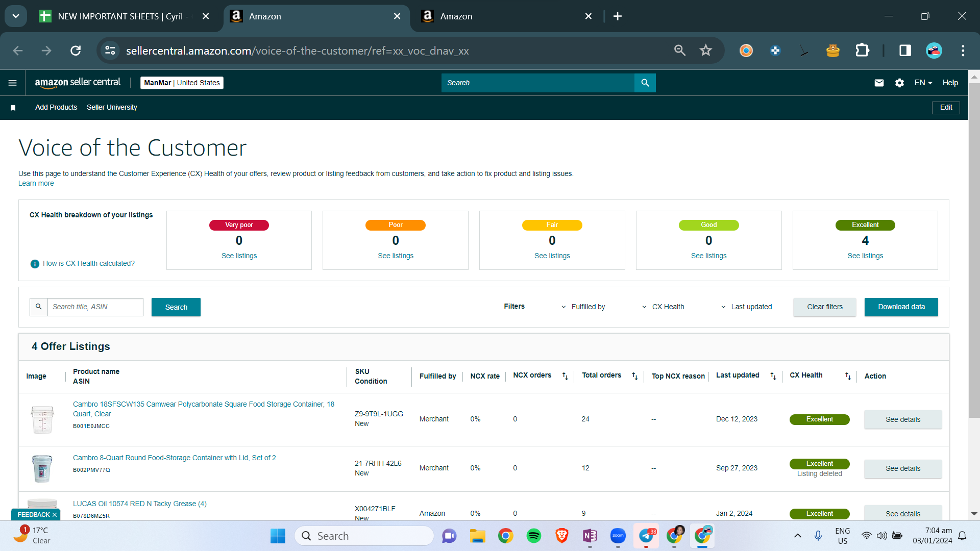Open the Learn more link
The height and width of the screenshot is (551, 980).
point(36,184)
